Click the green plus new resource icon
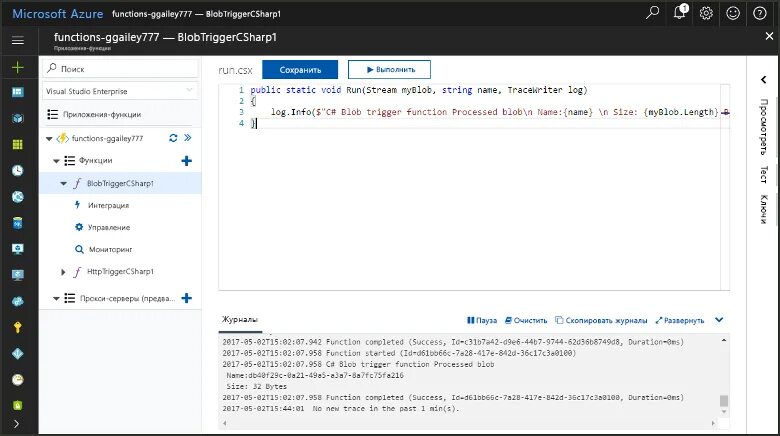Image resolution: width=780 pixels, height=436 pixels. pos(18,67)
